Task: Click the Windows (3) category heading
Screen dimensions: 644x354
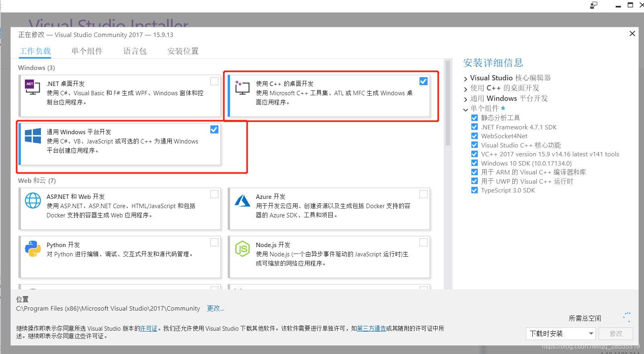Action: [37, 68]
